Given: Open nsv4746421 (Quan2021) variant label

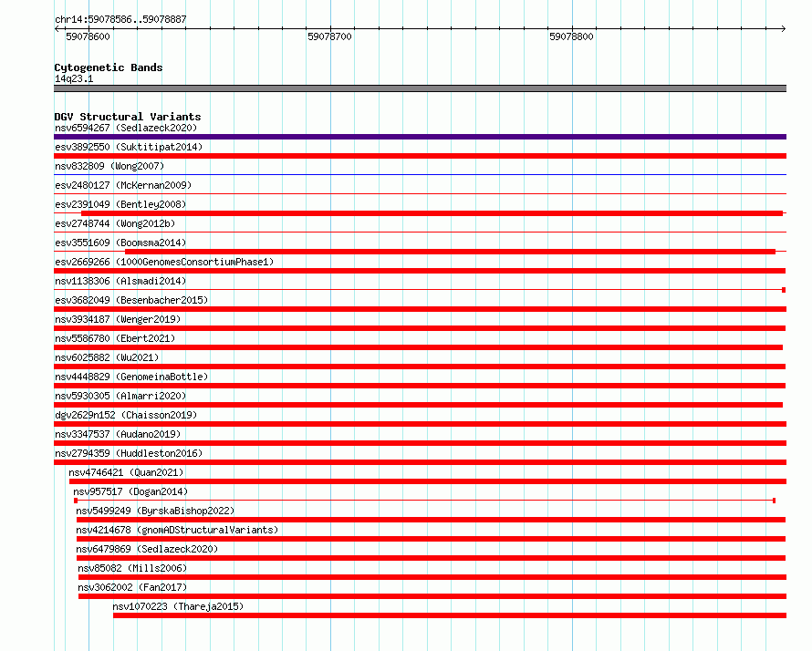Looking at the screenshot, I should (126, 472).
